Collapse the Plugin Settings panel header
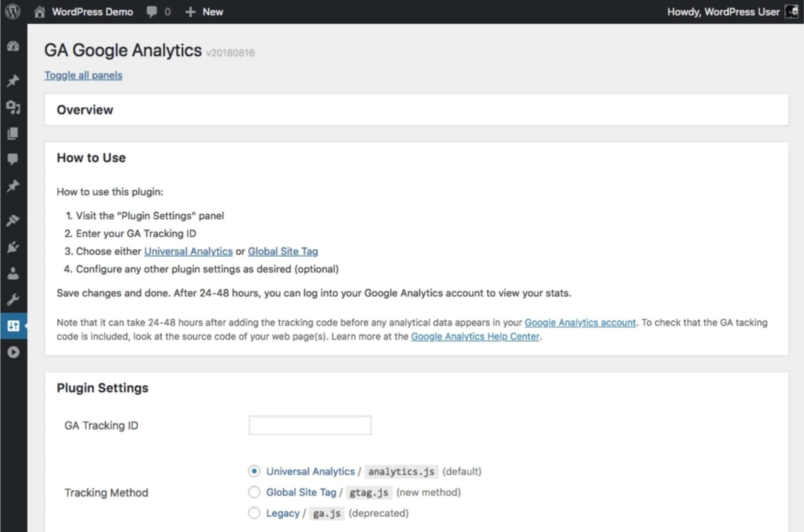 pos(416,388)
